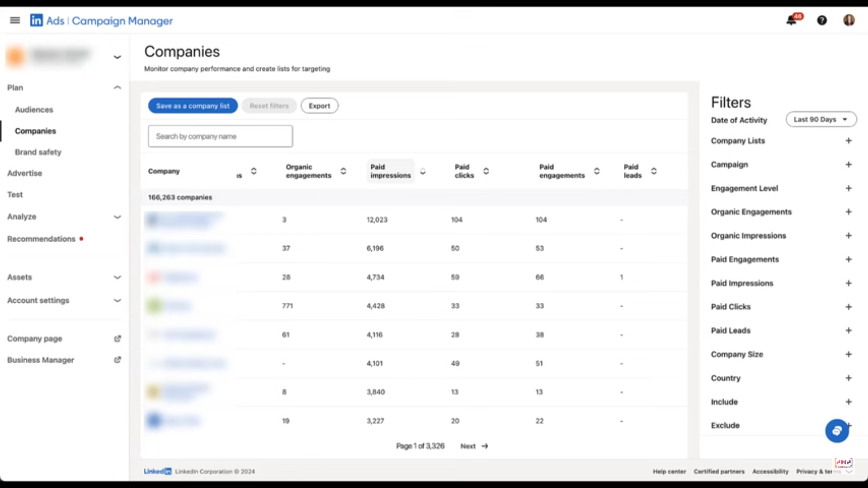Click the external link icon beside Business Manager
The width and height of the screenshot is (868, 488).
point(118,360)
